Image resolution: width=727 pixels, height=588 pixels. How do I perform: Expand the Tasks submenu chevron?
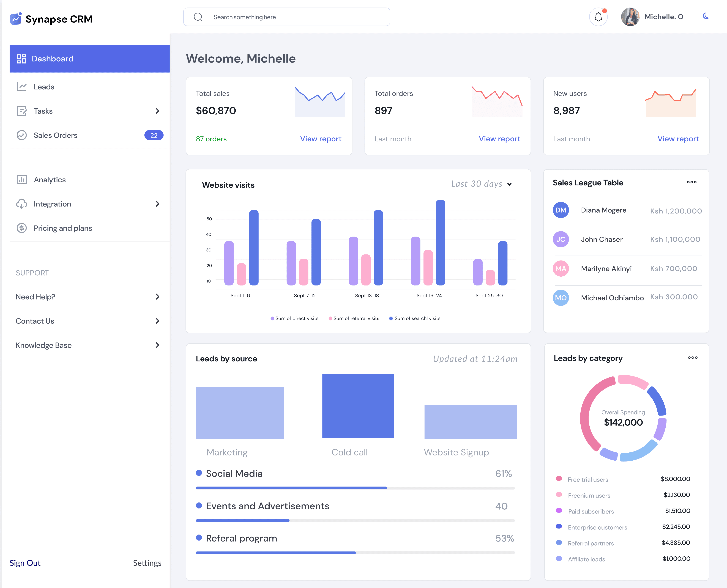pyautogui.click(x=157, y=111)
